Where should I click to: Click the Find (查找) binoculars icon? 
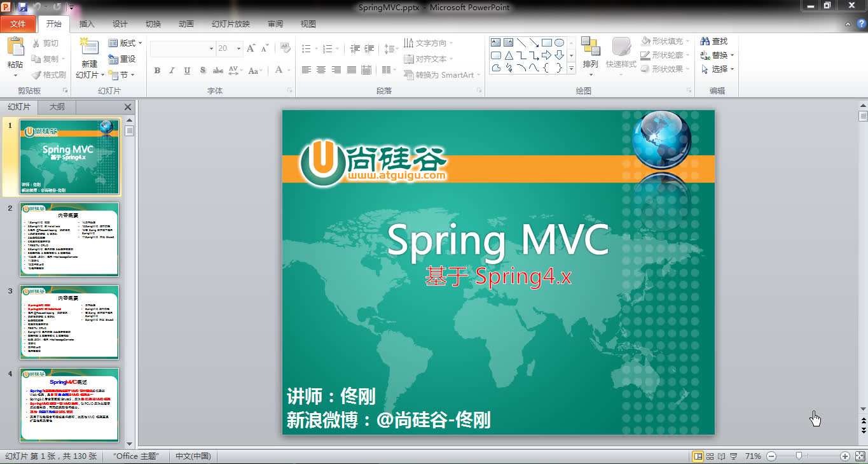tap(705, 41)
